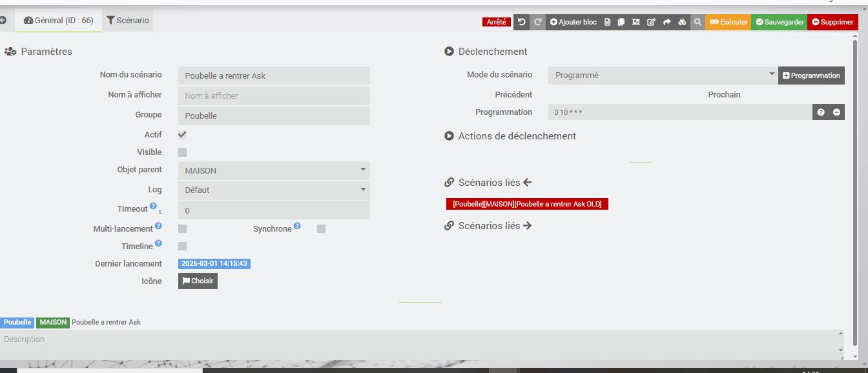
Task: Uncheck the Actif checkbox
Action: click(x=183, y=135)
